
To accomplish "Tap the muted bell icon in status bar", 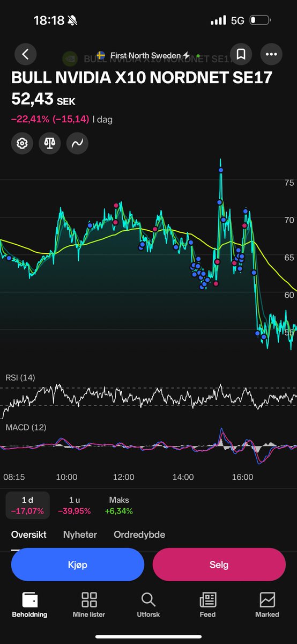I will (73, 21).
